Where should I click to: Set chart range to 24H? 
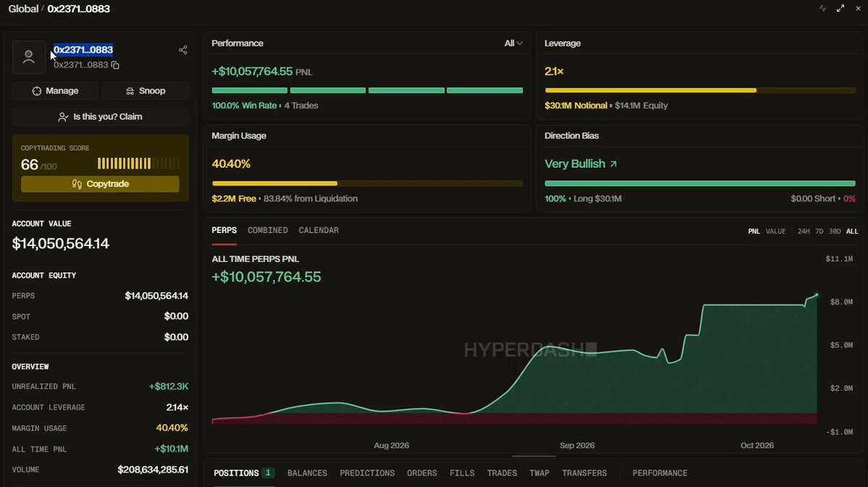pos(804,232)
